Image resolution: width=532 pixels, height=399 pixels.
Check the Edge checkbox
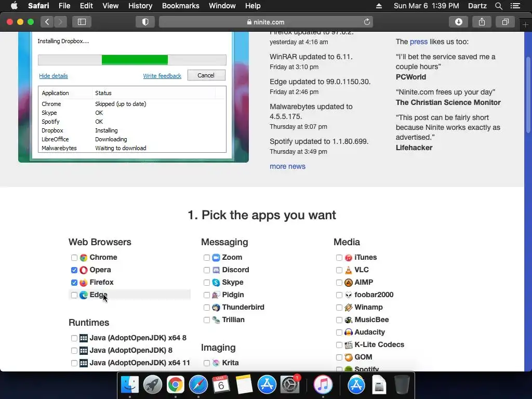click(74, 295)
